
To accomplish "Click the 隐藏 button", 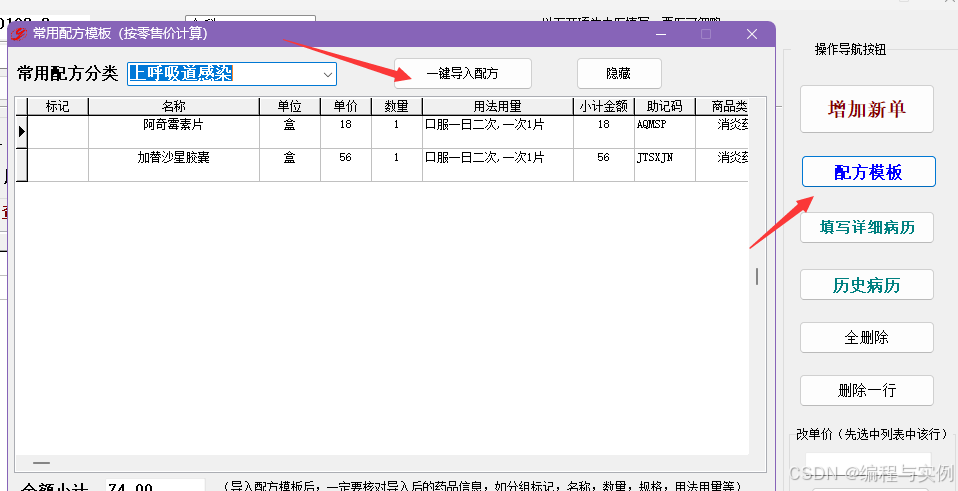I will [x=619, y=74].
